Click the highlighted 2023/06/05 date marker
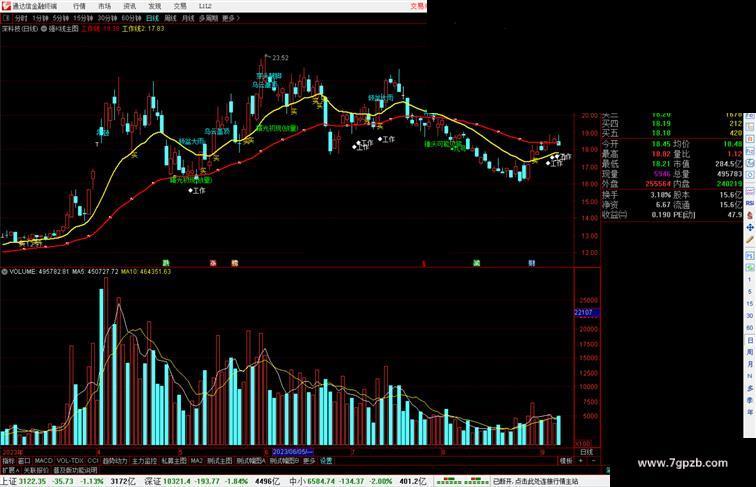Screen dimensions: 756x487 tap(293, 452)
